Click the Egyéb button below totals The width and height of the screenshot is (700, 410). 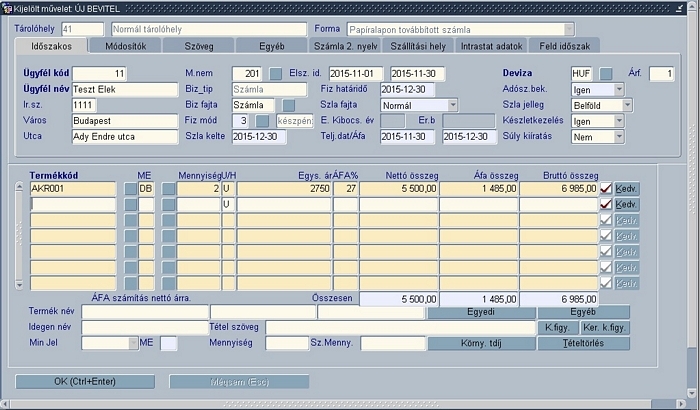coord(583,312)
